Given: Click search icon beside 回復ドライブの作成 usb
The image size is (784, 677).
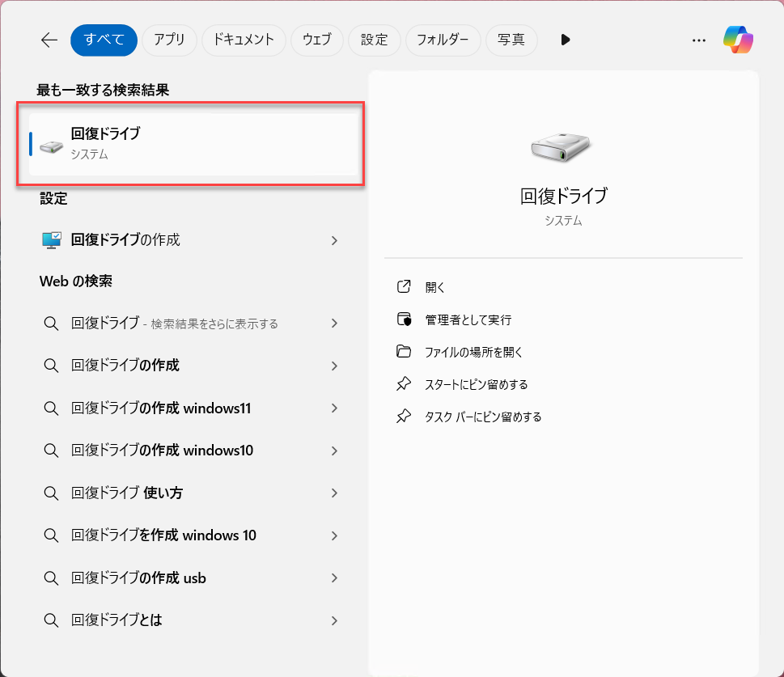Looking at the screenshot, I should 51,578.
